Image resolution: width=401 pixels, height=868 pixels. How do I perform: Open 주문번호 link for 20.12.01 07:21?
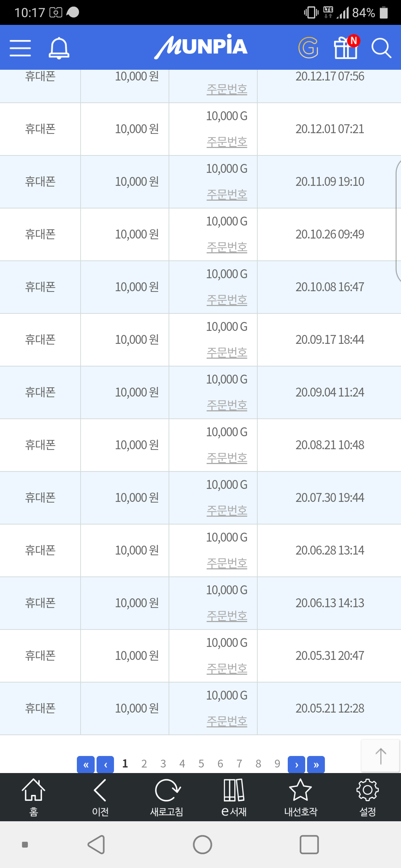coord(227,142)
